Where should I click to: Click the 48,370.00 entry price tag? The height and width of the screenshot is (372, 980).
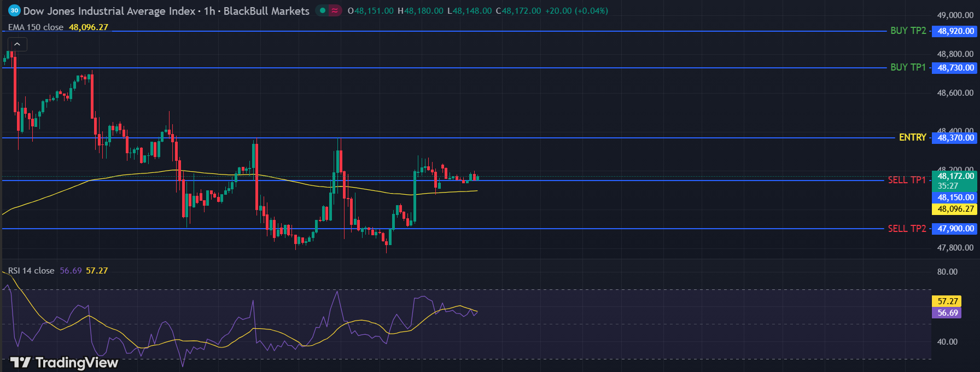(955, 138)
